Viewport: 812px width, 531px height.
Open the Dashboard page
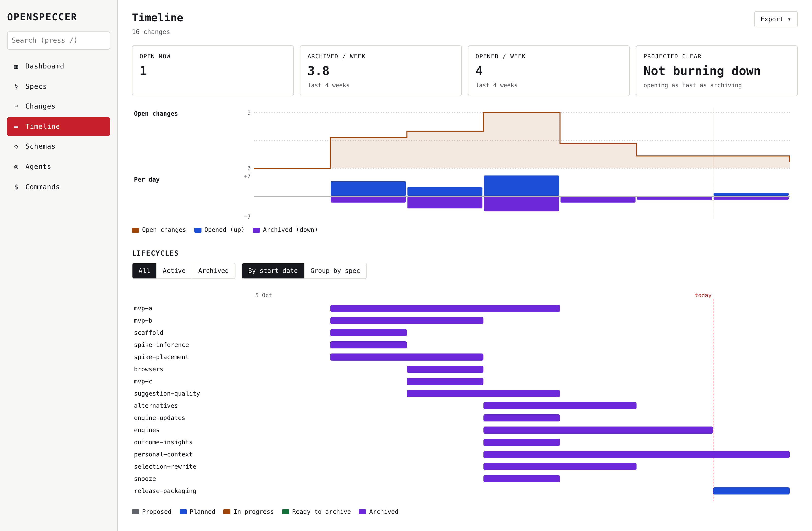tap(59, 66)
